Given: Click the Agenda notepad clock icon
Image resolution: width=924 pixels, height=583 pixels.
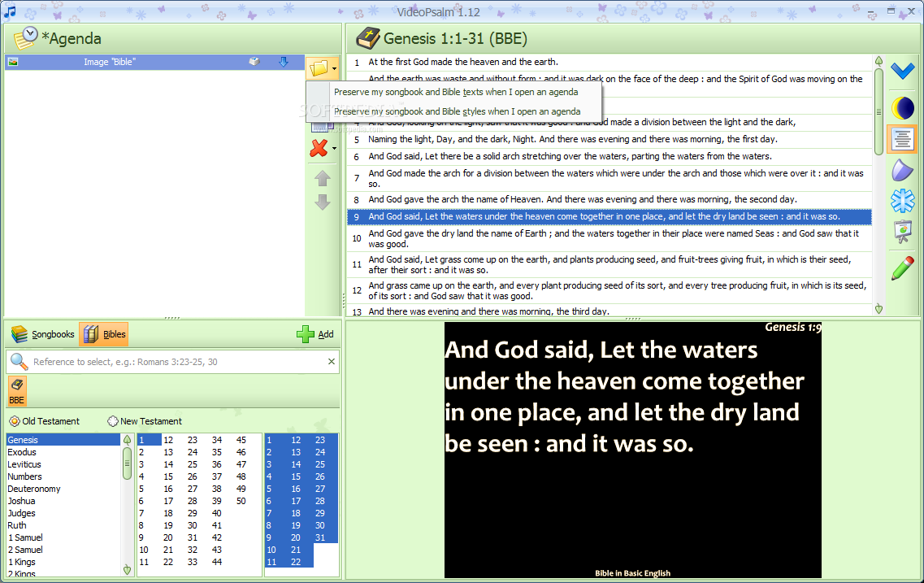Looking at the screenshot, I should pyautogui.click(x=25, y=38).
